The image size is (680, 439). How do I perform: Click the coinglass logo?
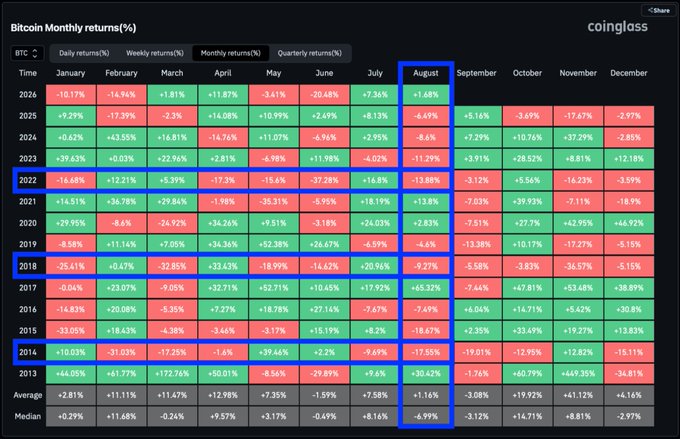617,27
